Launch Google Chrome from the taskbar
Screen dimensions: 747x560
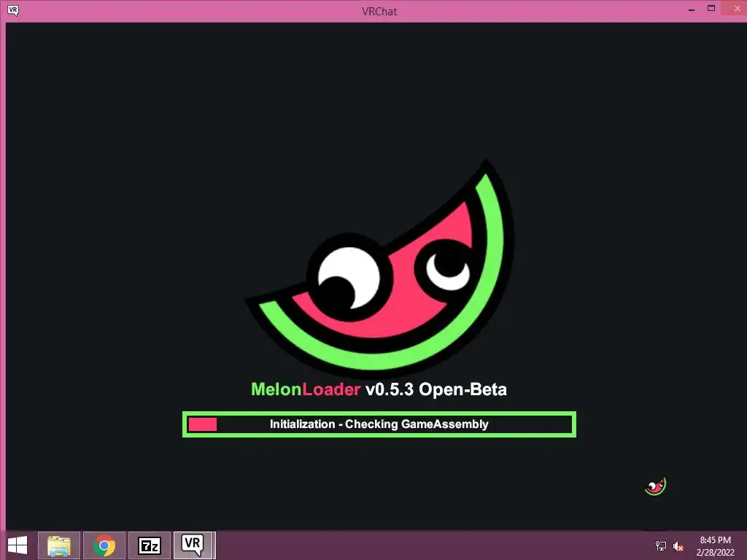[104, 545]
